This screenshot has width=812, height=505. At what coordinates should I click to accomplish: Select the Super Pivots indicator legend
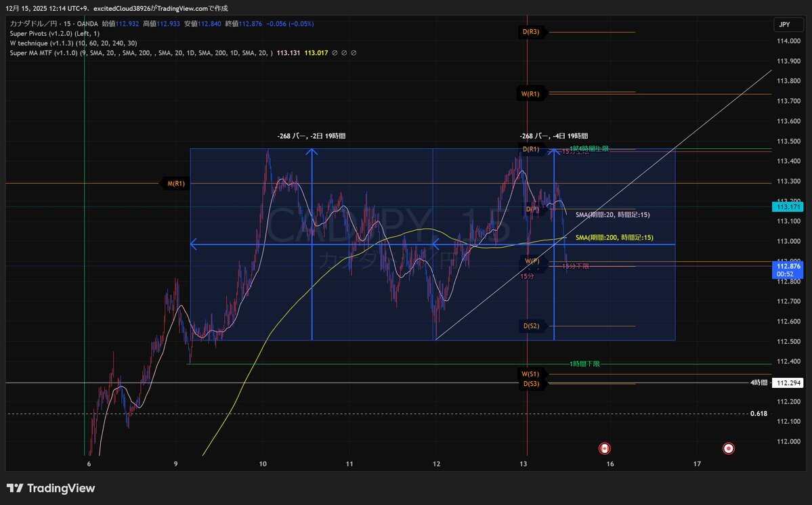[x=54, y=33]
